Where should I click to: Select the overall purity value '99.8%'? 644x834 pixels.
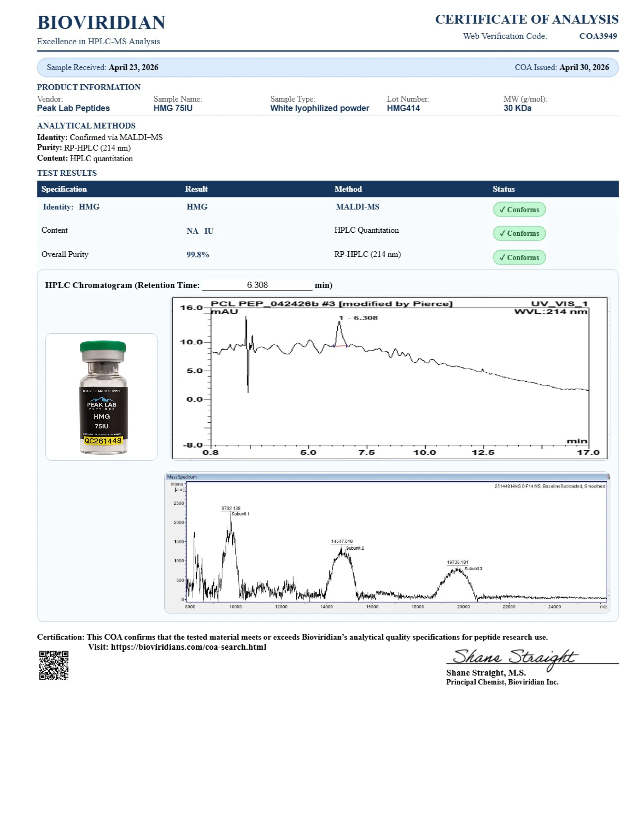pyautogui.click(x=198, y=255)
